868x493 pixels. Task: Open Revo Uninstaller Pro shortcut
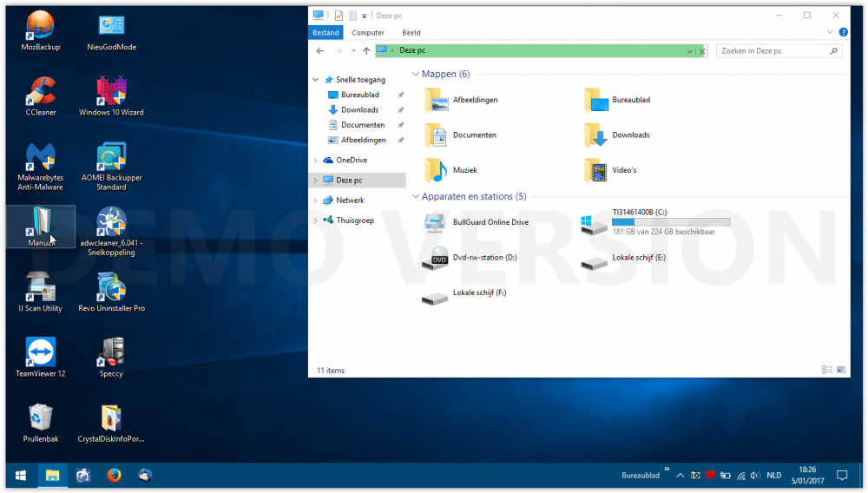click(111, 287)
